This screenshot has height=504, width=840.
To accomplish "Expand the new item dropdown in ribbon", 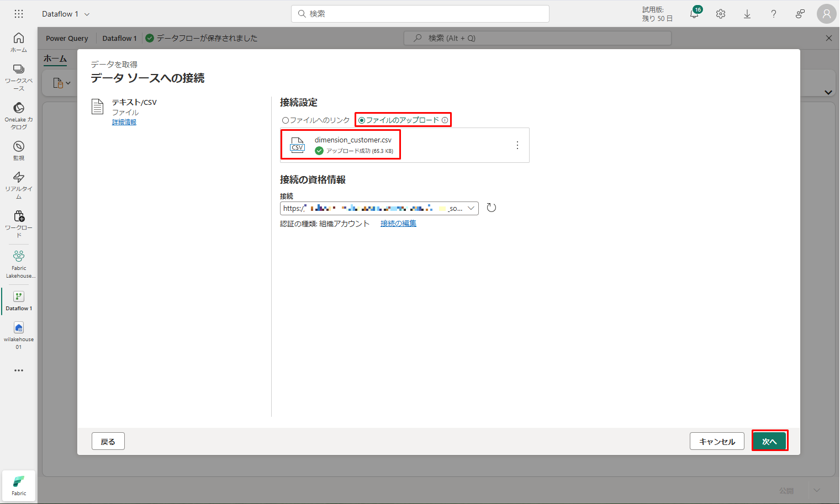I will click(62, 83).
